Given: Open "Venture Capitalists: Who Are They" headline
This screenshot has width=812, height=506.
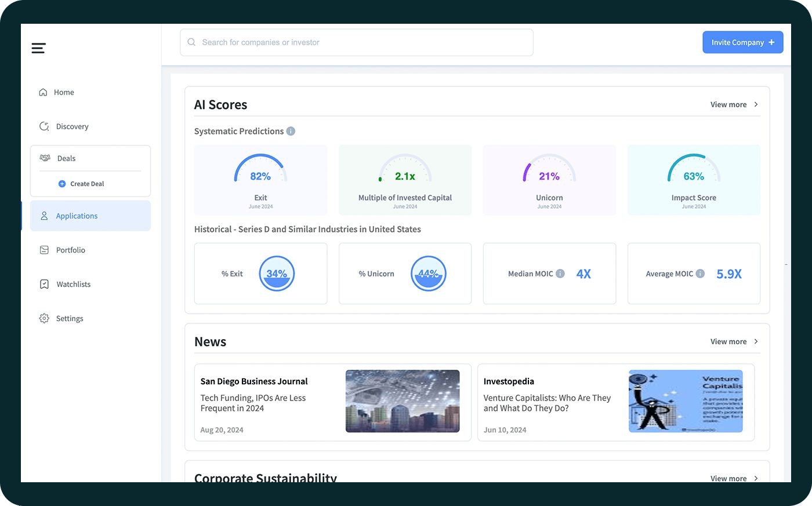Looking at the screenshot, I should click(x=547, y=403).
